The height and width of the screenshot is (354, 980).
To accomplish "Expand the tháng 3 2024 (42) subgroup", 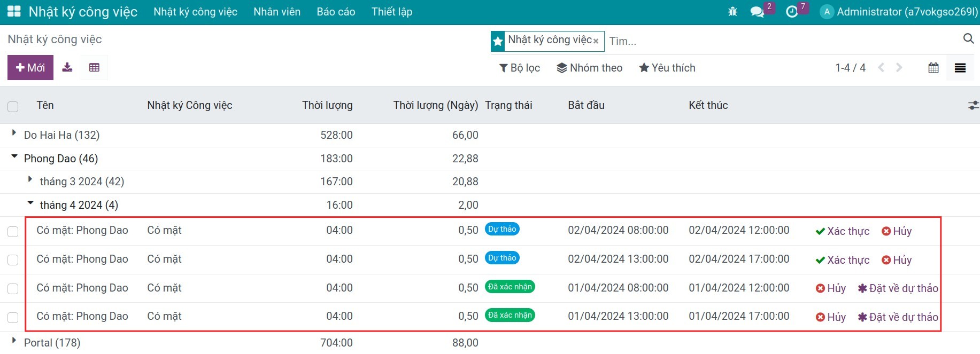I will [x=30, y=179].
